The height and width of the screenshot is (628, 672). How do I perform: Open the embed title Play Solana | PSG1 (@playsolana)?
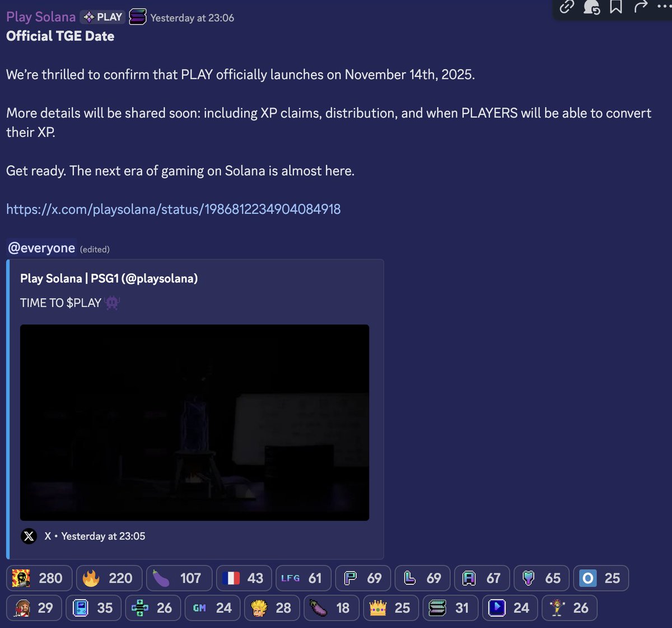click(x=109, y=279)
